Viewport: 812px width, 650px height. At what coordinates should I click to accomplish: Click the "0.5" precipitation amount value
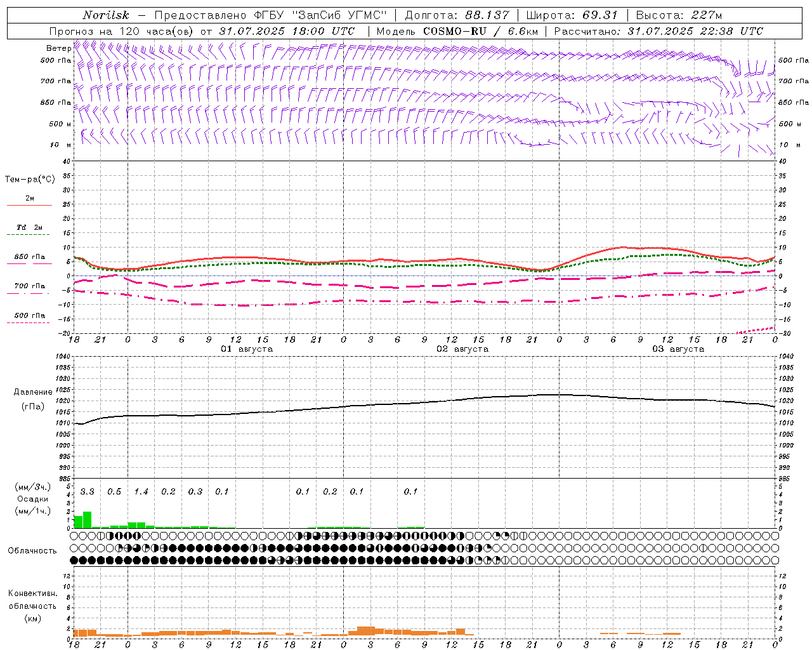pyautogui.click(x=114, y=492)
